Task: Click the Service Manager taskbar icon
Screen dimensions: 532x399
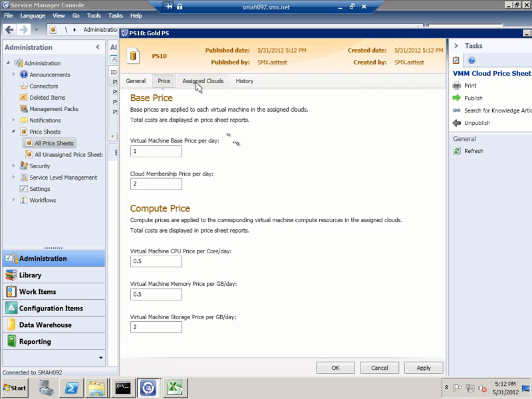Action: tap(148, 388)
